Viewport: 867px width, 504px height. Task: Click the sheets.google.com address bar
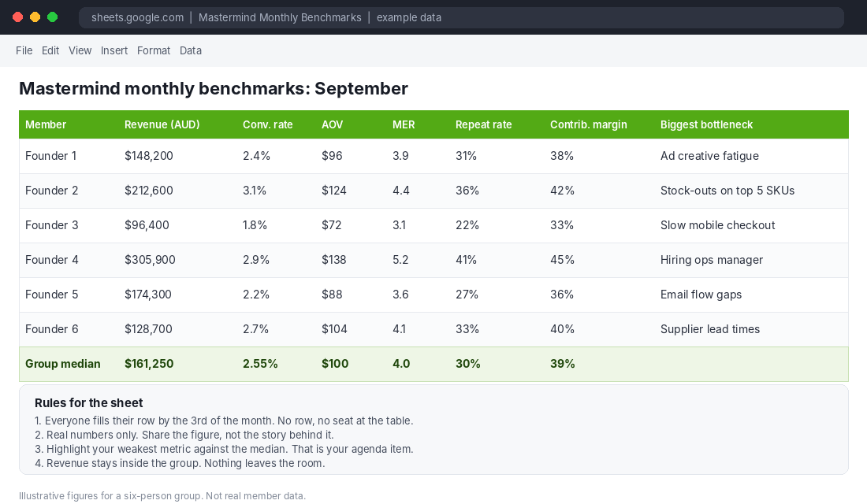pos(461,17)
